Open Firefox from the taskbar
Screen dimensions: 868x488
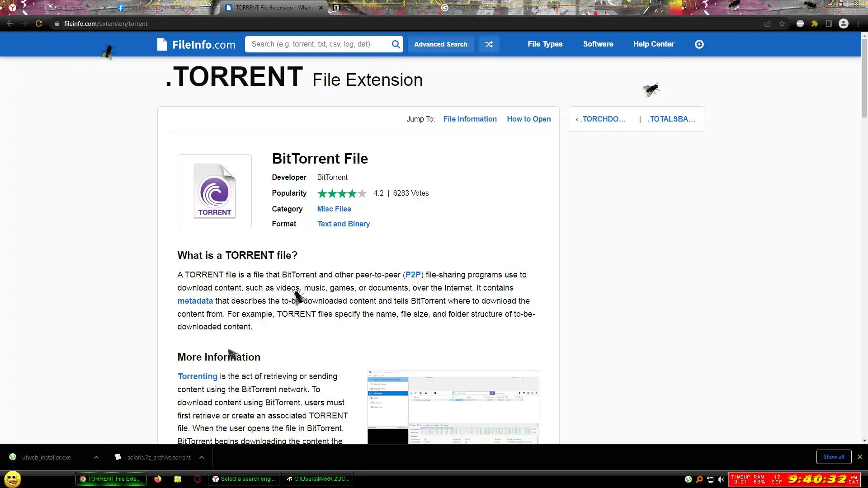[x=158, y=479]
